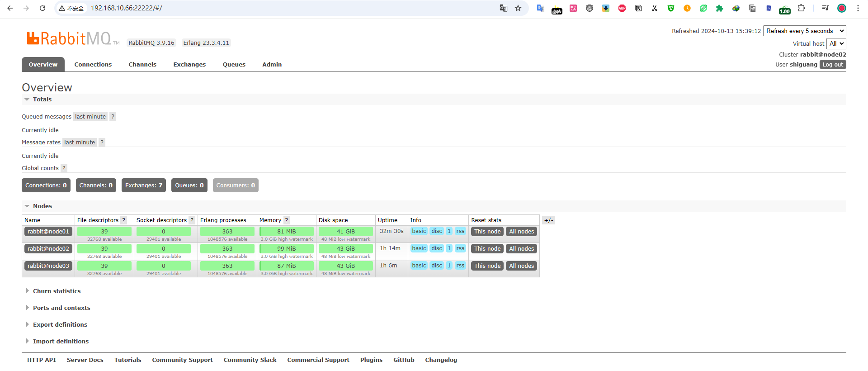
Task: Open the Google Translate extension icon
Action: point(540,8)
